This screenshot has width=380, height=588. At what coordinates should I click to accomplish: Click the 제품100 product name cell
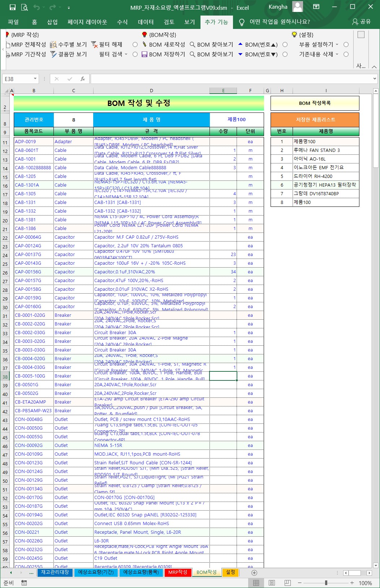tap(237, 120)
